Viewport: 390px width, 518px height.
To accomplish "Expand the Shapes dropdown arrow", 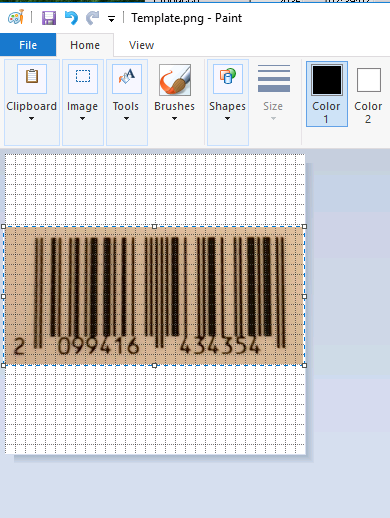I will [x=227, y=118].
